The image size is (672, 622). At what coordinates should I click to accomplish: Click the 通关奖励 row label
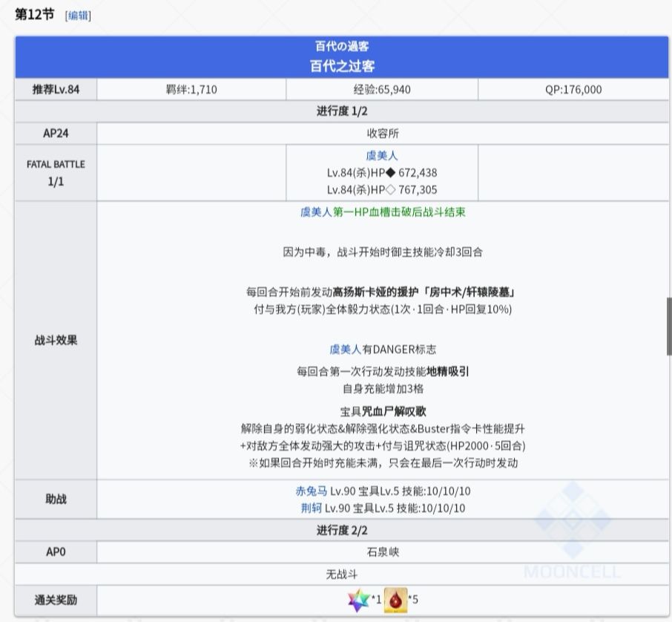(56, 600)
